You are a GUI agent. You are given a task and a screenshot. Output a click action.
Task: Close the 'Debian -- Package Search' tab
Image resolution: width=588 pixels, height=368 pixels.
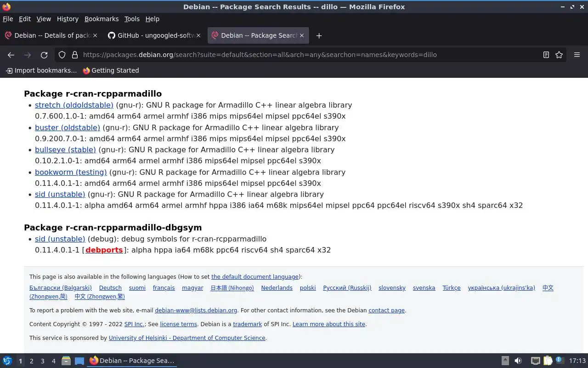tap(302, 35)
